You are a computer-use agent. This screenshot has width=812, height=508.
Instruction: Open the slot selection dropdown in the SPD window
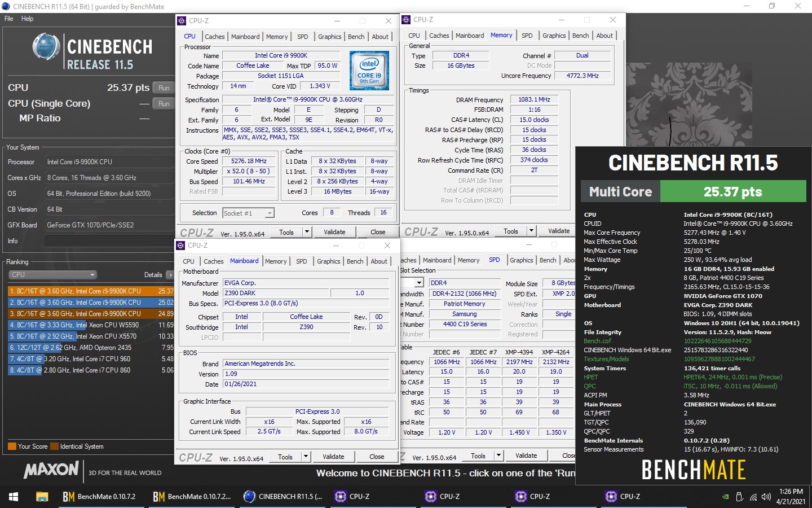click(419, 283)
